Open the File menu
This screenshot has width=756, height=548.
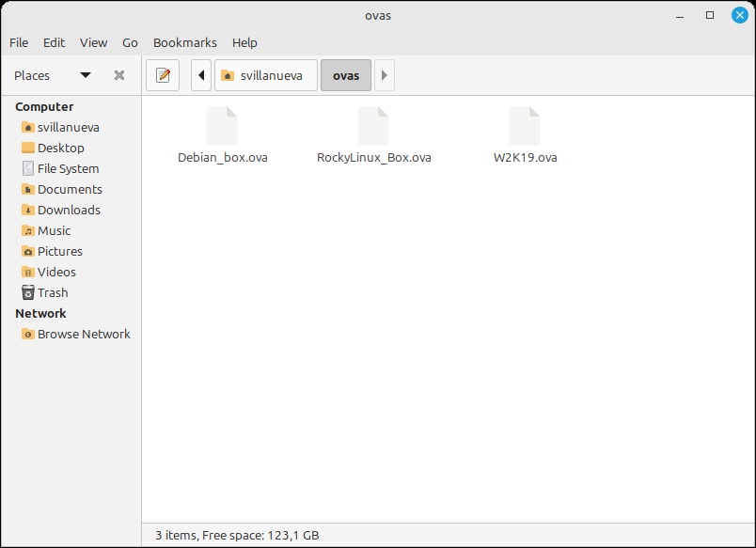pos(19,43)
